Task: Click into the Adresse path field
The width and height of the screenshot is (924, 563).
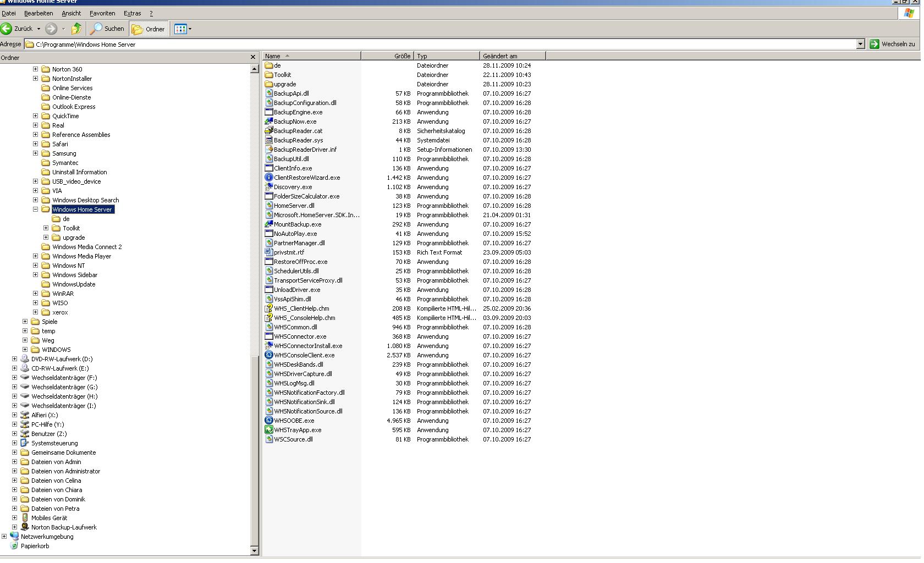Action: click(x=440, y=44)
